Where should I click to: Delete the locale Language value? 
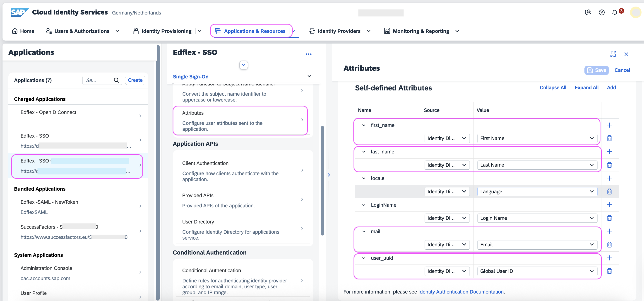tap(610, 191)
